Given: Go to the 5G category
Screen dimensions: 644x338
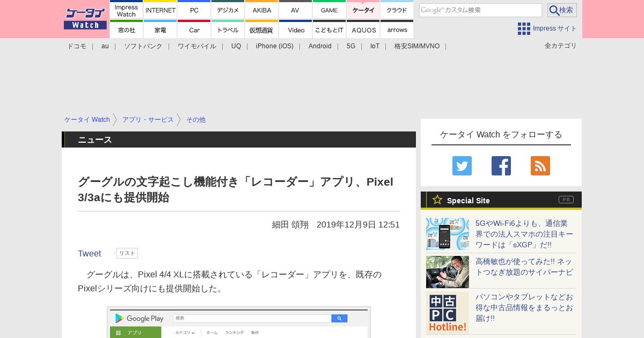Looking at the screenshot, I should (351, 46).
